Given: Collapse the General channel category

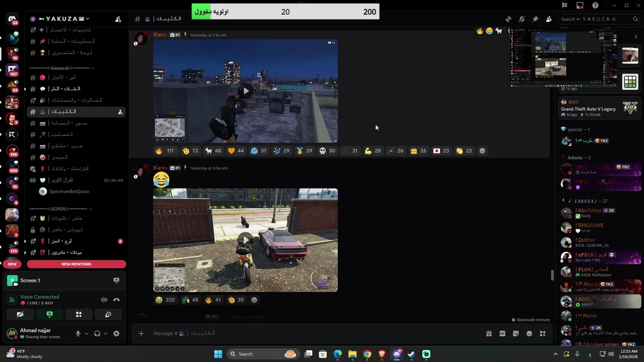Looking at the screenshot, I should [61, 68].
